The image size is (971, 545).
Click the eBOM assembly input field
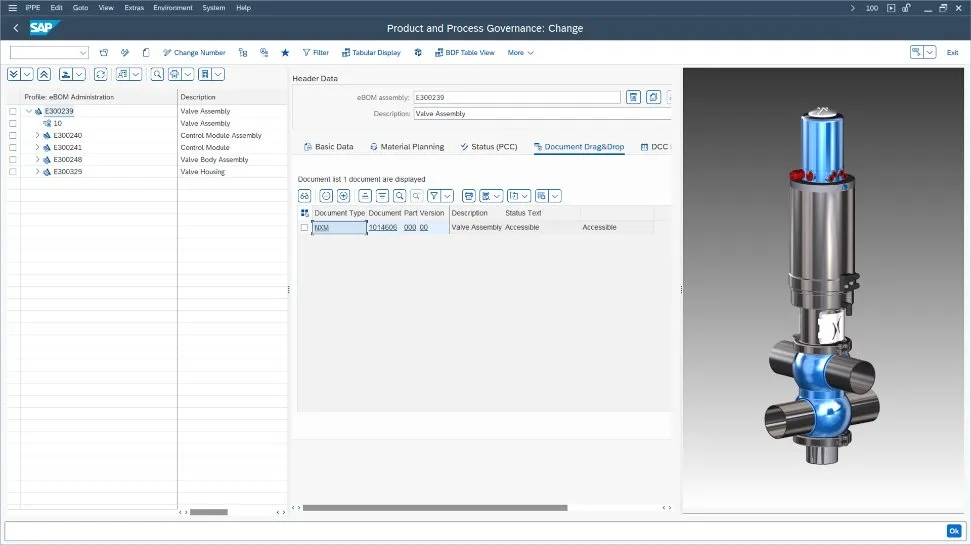516,97
